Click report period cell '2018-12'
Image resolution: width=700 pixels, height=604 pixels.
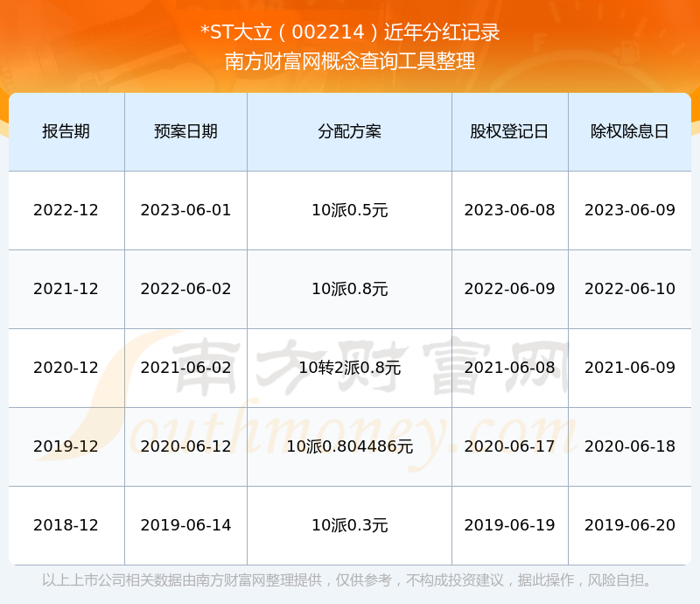pyautogui.click(x=66, y=525)
